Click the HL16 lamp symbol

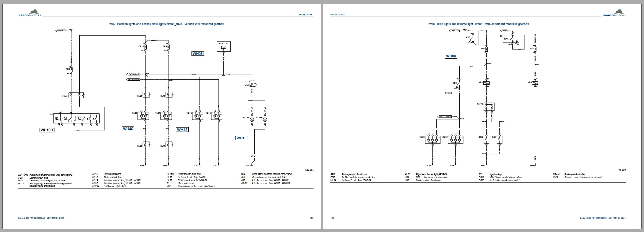[198, 116]
